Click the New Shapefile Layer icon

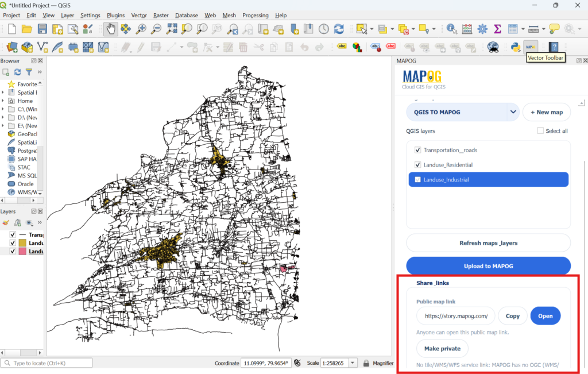42,47
